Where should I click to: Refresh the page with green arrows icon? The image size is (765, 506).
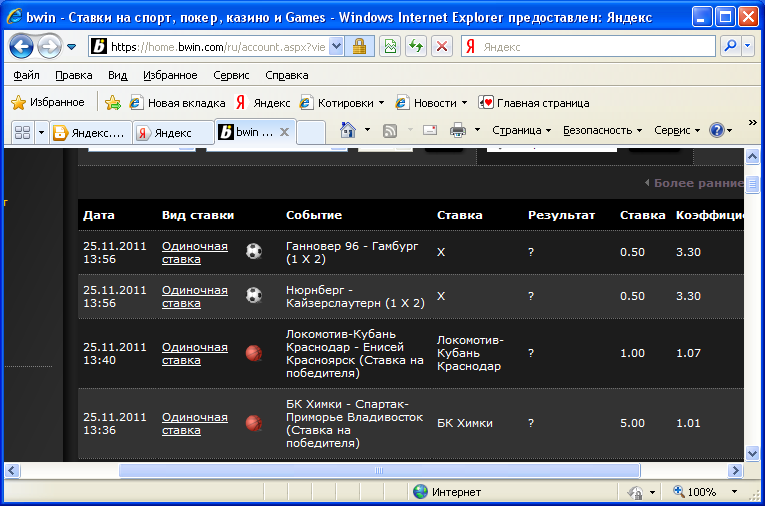(x=416, y=47)
